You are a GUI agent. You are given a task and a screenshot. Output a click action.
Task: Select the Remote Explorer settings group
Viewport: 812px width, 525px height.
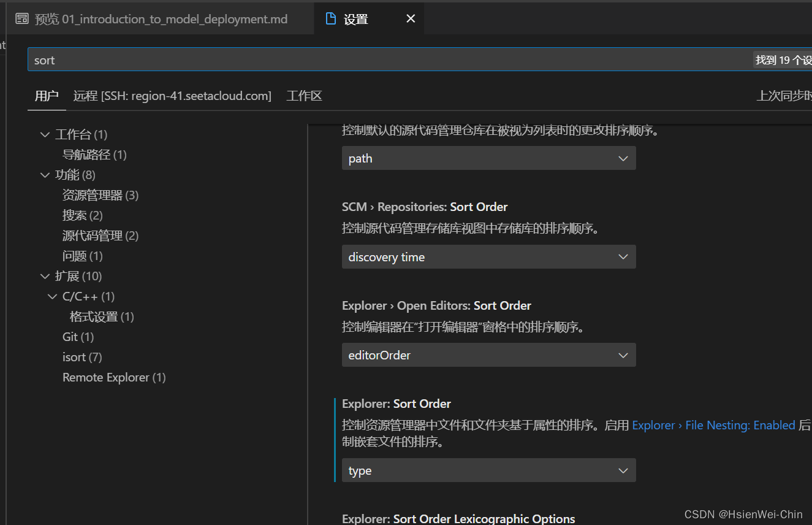coord(114,377)
